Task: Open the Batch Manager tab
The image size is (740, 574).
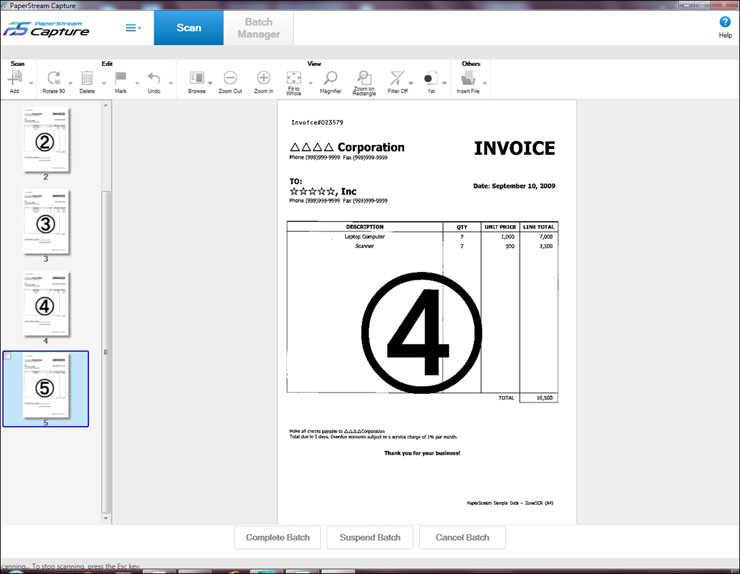Action: click(x=258, y=28)
